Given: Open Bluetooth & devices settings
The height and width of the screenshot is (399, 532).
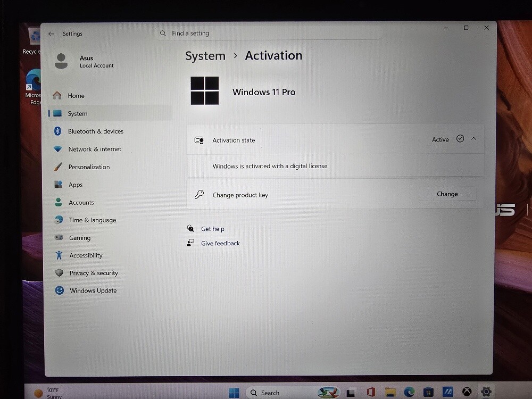Looking at the screenshot, I should [96, 131].
